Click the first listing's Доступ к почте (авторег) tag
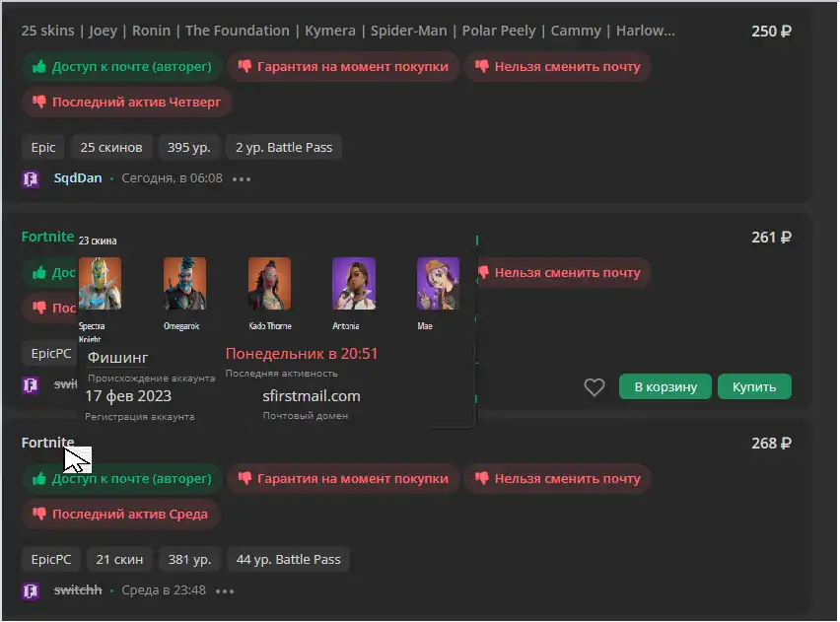The height and width of the screenshot is (622, 840). coord(122,66)
